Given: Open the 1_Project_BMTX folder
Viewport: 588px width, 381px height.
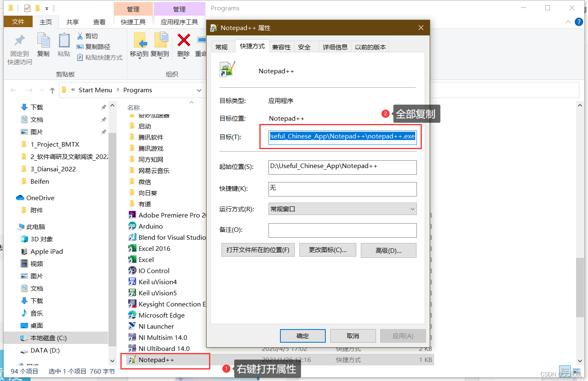Looking at the screenshot, I should [55, 144].
